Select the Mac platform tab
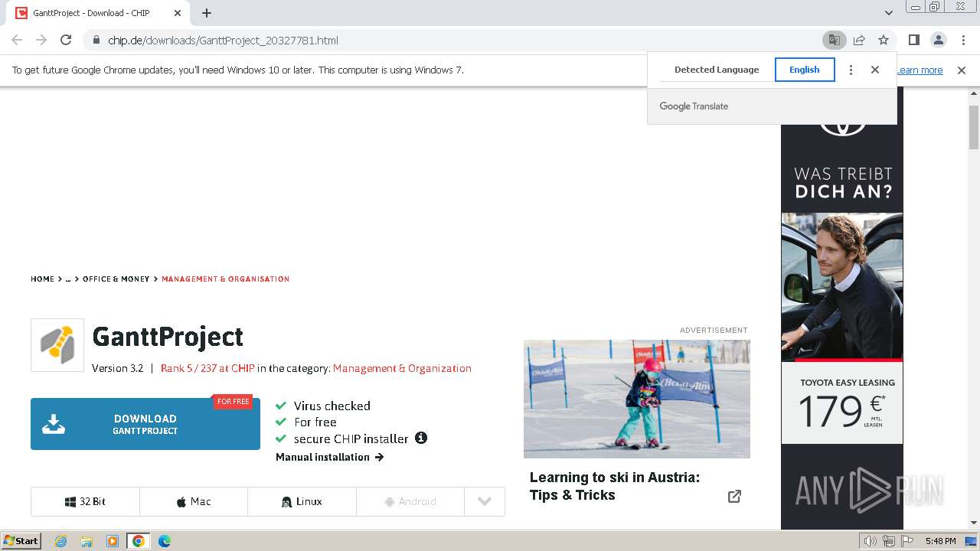This screenshot has height=551, width=980. tap(194, 501)
